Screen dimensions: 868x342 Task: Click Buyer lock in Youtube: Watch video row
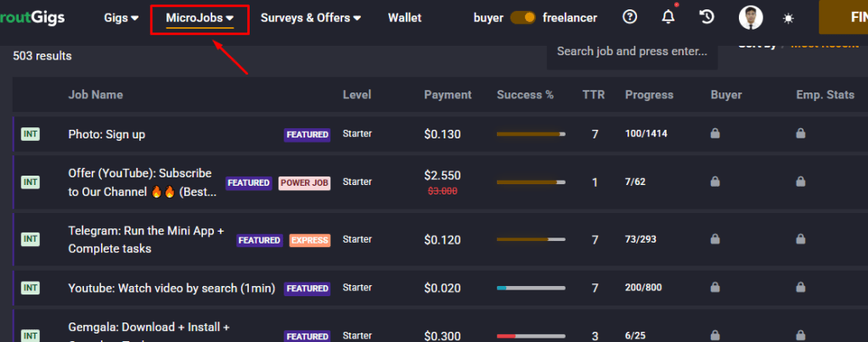(715, 287)
